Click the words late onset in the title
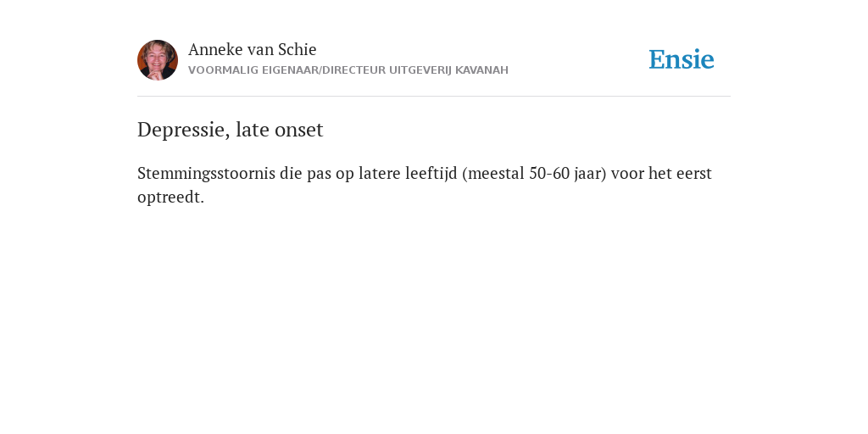868x434 pixels. click(280, 130)
